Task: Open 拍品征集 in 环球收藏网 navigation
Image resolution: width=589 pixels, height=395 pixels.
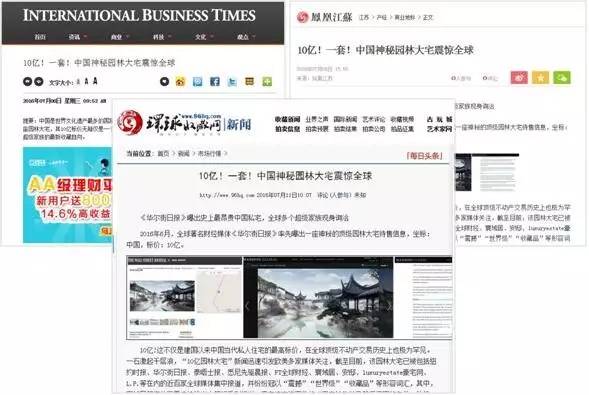Action: [402, 129]
